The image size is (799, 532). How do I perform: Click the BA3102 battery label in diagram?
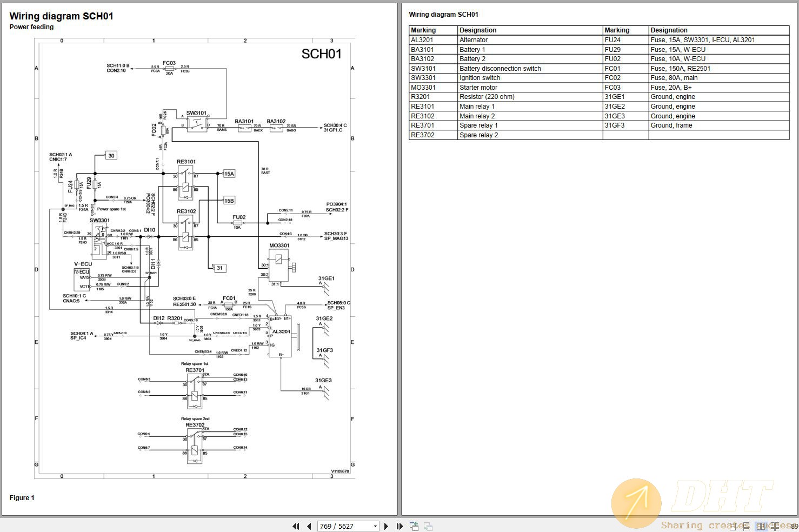click(276, 122)
